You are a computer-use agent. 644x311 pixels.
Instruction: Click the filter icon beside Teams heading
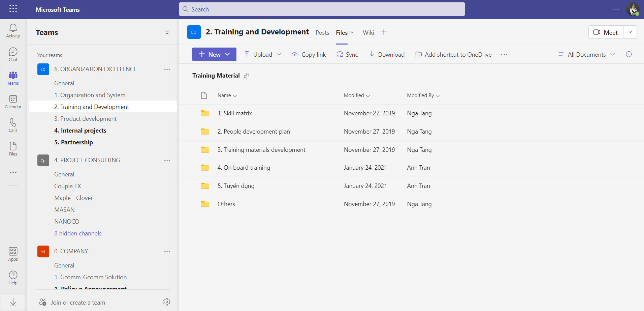pyautogui.click(x=167, y=32)
